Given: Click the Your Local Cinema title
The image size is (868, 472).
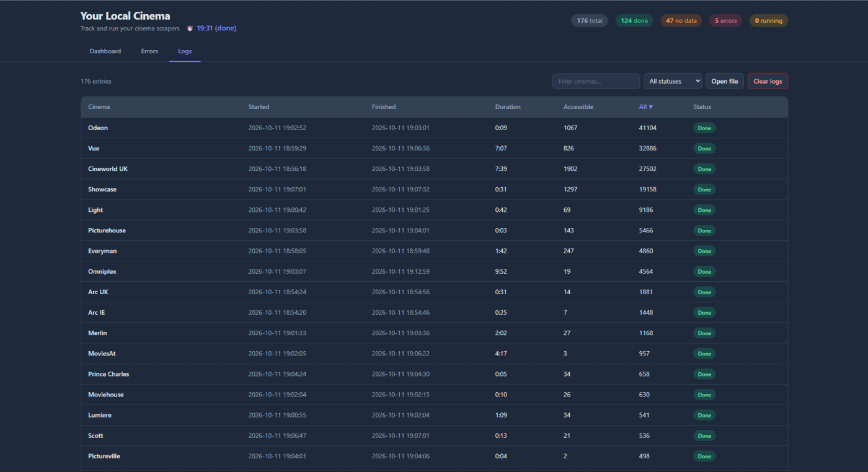Looking at the screenshot, I should [125, 15].
